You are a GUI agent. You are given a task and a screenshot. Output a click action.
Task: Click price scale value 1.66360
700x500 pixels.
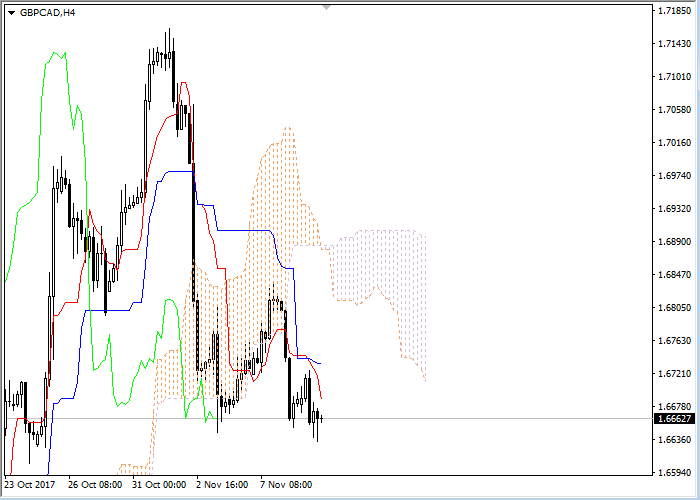click(675, 440)
